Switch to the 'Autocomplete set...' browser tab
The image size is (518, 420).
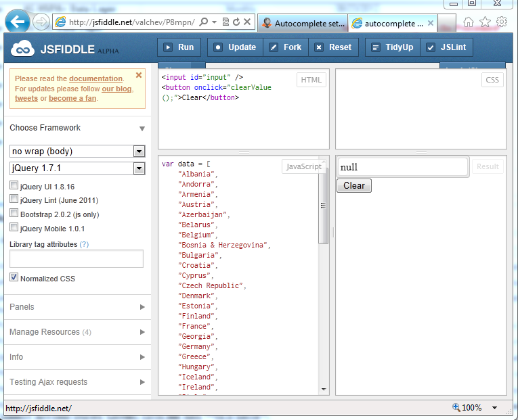tap(302, 23)
